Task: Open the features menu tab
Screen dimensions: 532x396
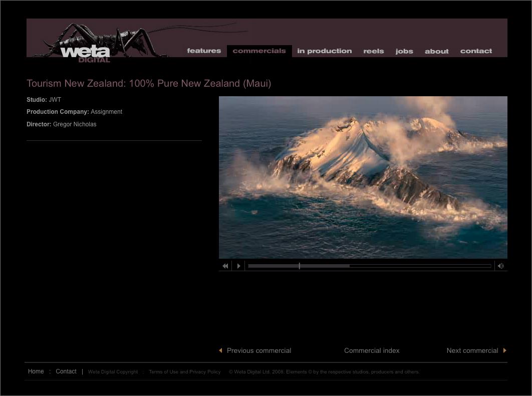Action: tap(204, 51)
